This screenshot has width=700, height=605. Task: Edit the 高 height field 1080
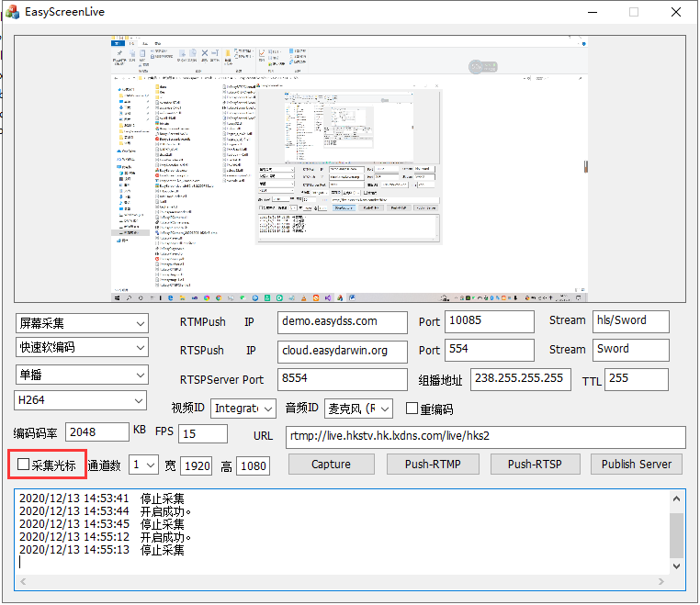[x=253, y=465]
